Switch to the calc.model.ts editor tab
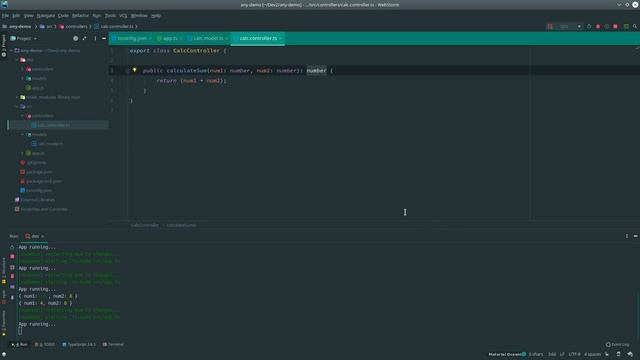Viewport: 640px width, 360px height. 208,38
